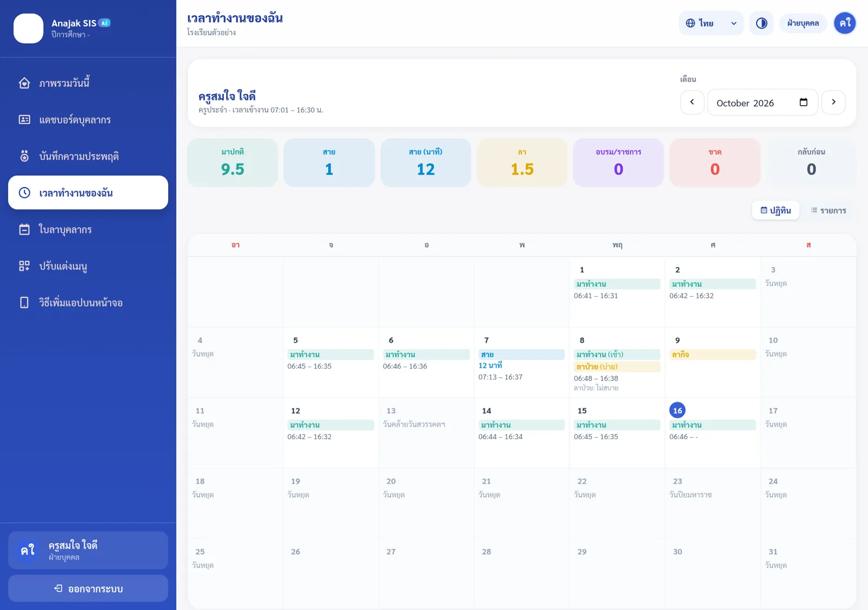Open the ไทย language dropdown
This screenshot has width=868, height=610.
tap(711, 23)
